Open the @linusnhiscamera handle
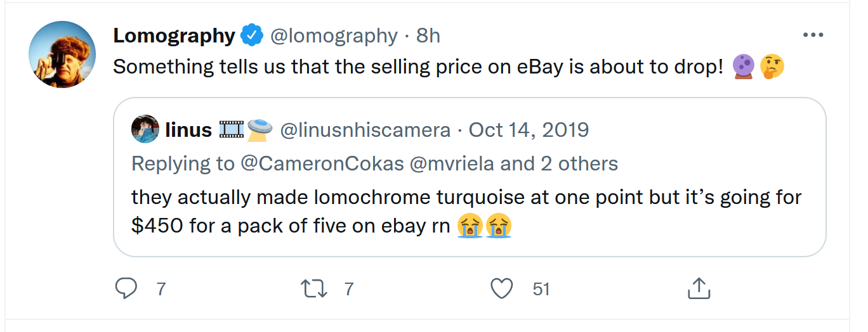The height and width of the screenshot is (332, 868). click(x=365, y=130)
